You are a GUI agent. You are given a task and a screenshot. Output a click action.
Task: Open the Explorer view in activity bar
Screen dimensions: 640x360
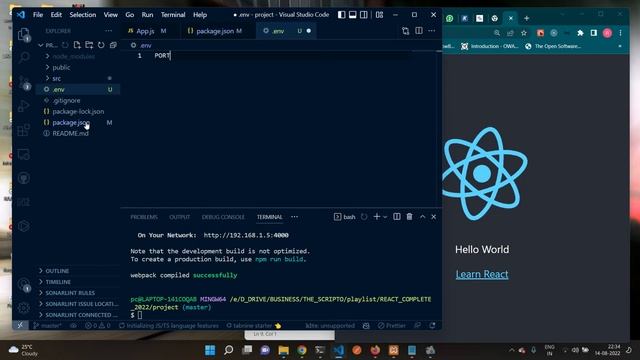(24, 34)
